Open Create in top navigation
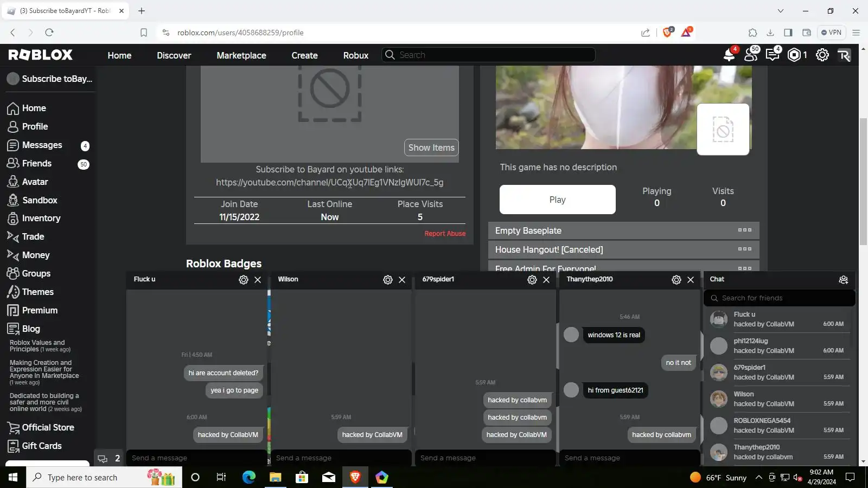This screenshot has height=488, width=868. click(x=305, y=55)
